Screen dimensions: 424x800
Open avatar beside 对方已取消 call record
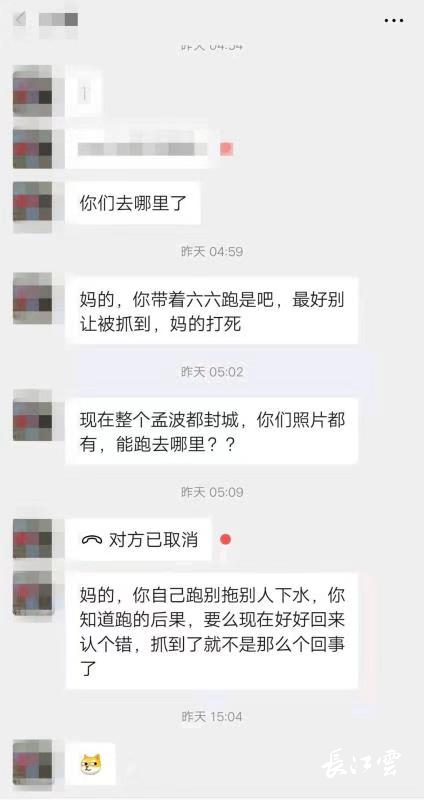point(33,539)
